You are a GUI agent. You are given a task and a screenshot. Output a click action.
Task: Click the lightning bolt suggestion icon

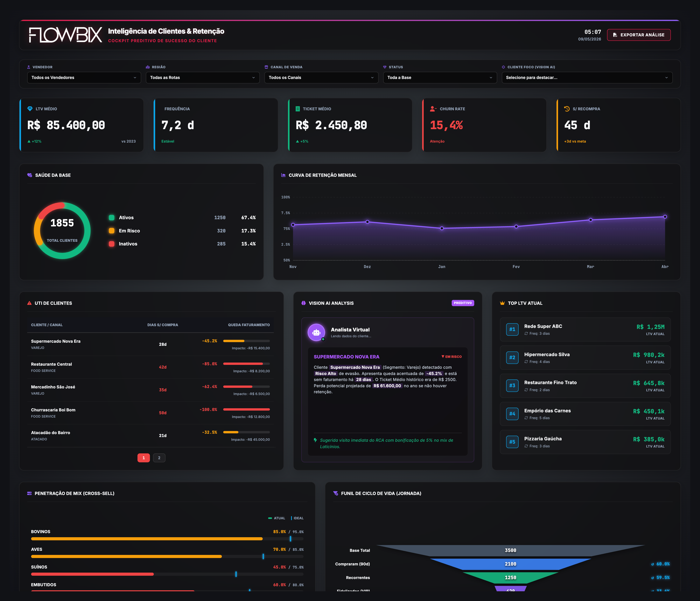316,440
